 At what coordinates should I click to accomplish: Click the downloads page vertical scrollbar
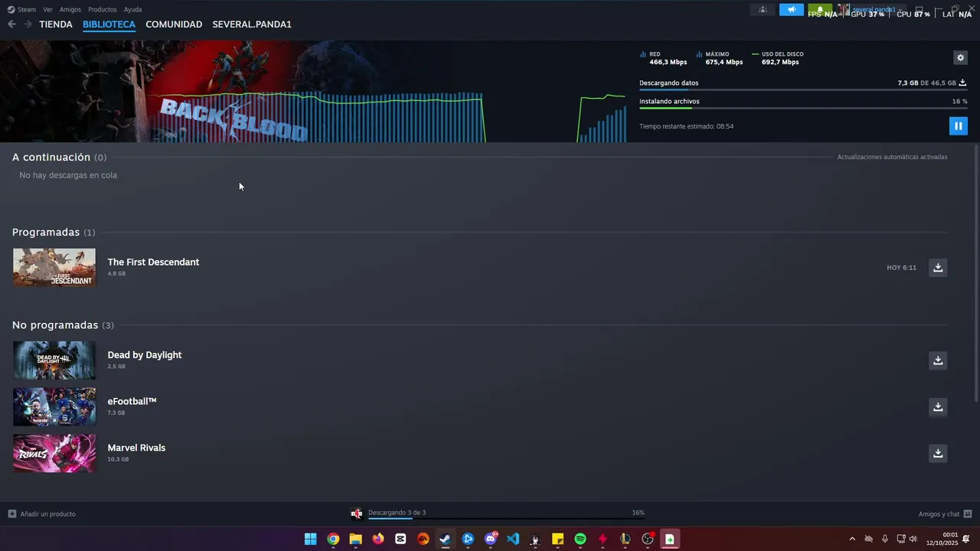976,272
